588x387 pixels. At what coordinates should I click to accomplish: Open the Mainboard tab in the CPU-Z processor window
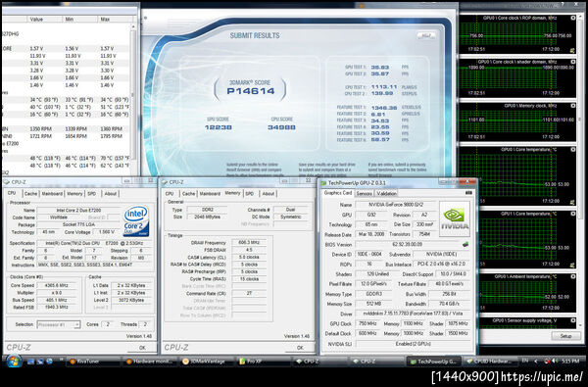click(52, 194)
